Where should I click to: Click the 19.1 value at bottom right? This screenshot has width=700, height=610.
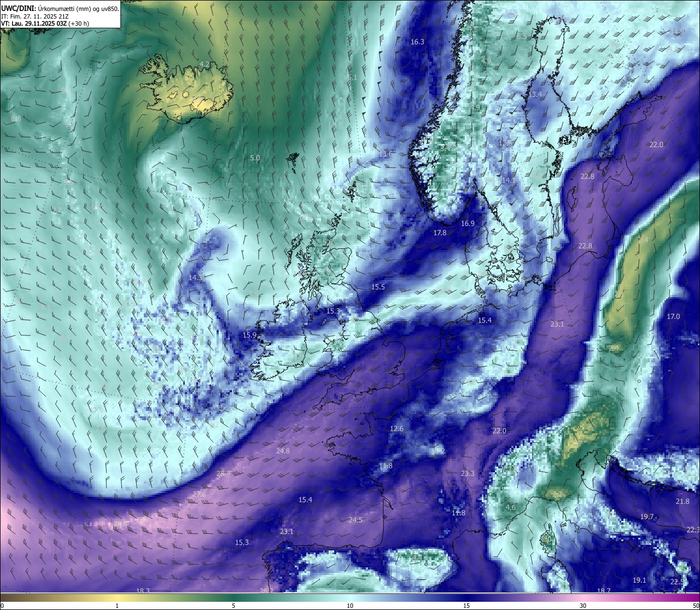[639, 580]
